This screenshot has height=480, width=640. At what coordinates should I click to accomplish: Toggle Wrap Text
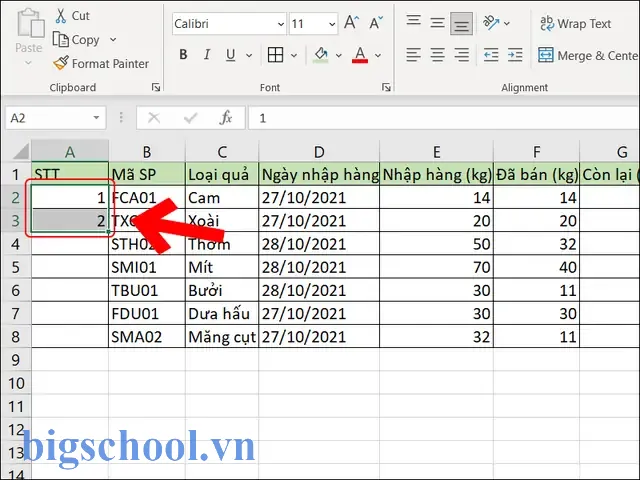[x=575, y=24]
